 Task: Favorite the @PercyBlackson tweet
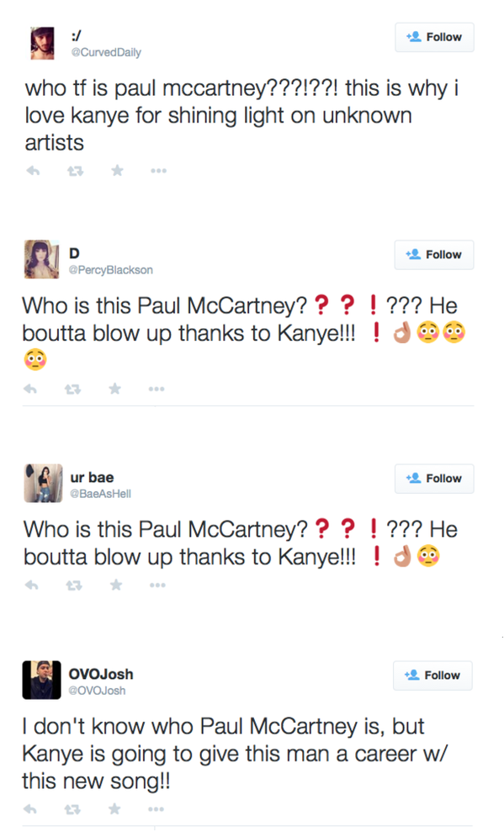click(114, 389)
